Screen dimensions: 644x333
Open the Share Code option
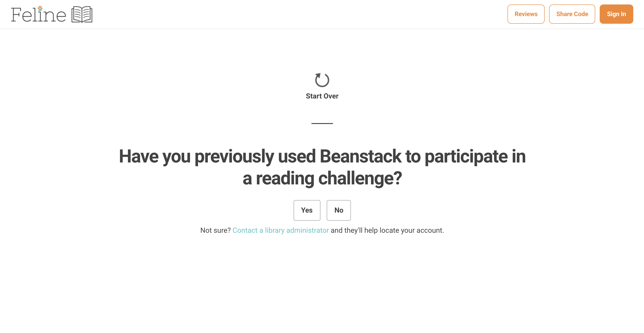pos(572,14)
